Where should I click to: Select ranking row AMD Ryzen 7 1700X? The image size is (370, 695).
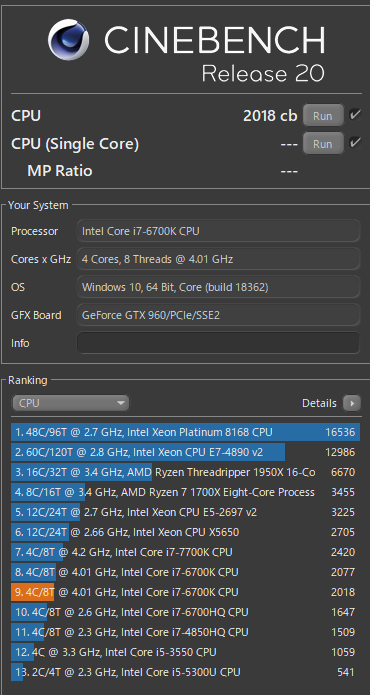pos(186,492)
